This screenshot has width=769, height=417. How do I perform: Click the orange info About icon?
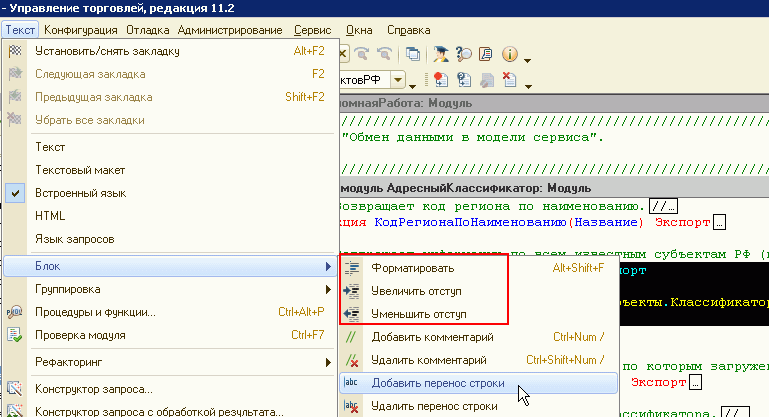pos(510,54)
